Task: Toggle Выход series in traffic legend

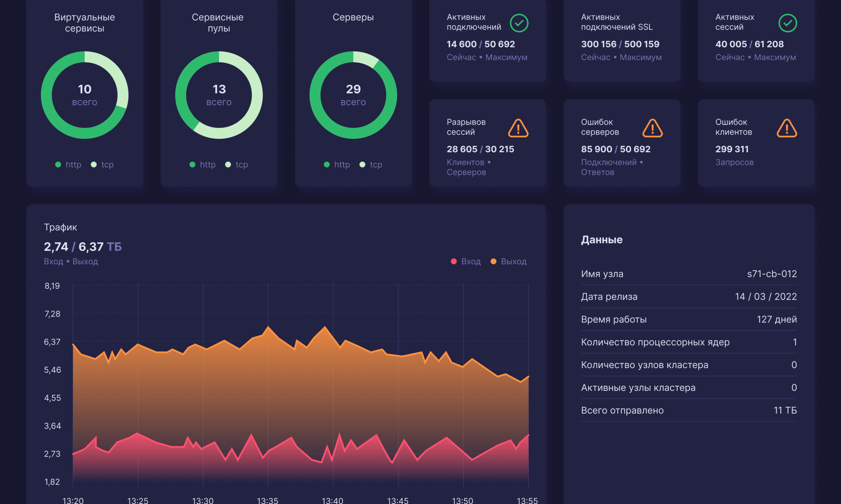Action: [x=508, y=262]
